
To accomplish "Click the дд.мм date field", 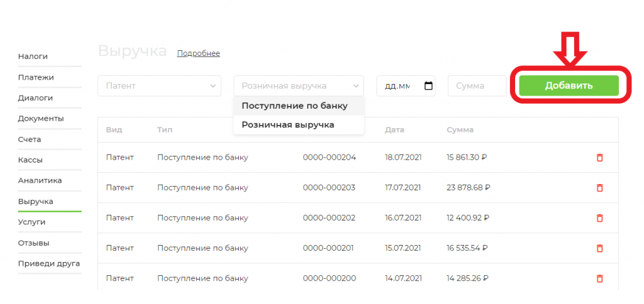I will point(406,86).
